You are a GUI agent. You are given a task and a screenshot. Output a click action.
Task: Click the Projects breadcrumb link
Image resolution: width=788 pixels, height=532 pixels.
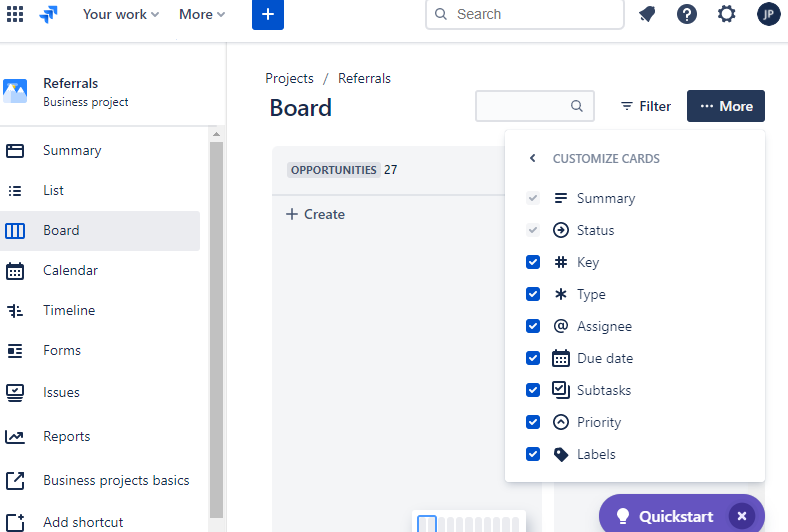coord(289,78)
